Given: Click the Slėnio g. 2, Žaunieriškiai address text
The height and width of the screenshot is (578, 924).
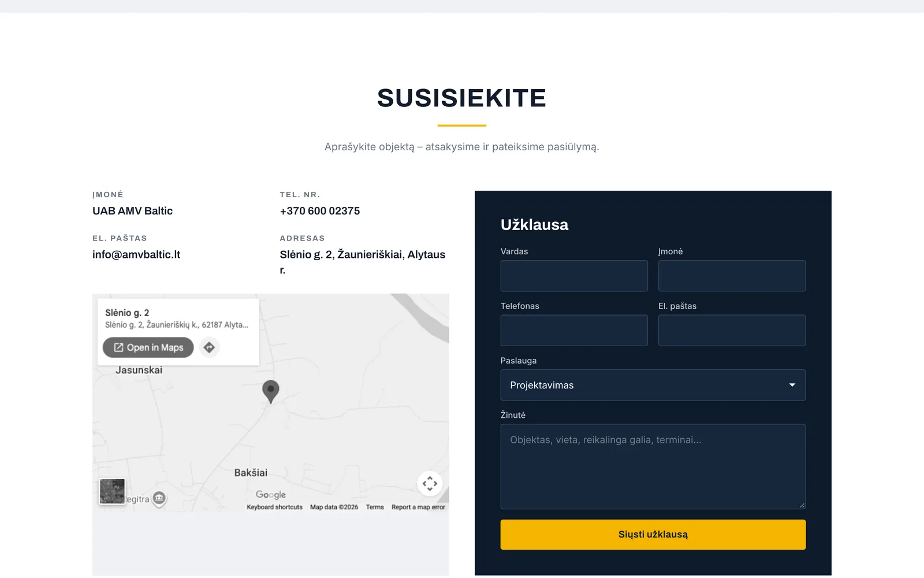Looking at the screenshot, I should click(x=363, y=262).
